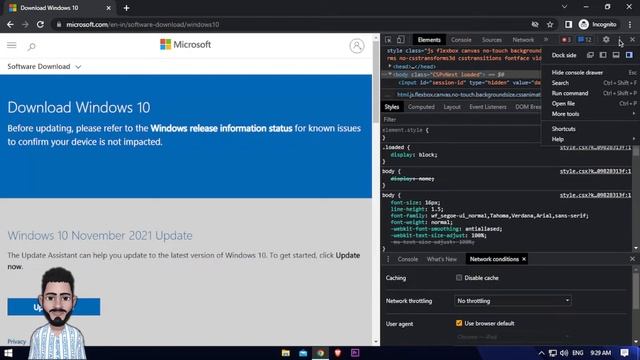Screen dimensions: 640x360
Task: Open Microsoft Store from the taskbar
Action: click(303, 353)
